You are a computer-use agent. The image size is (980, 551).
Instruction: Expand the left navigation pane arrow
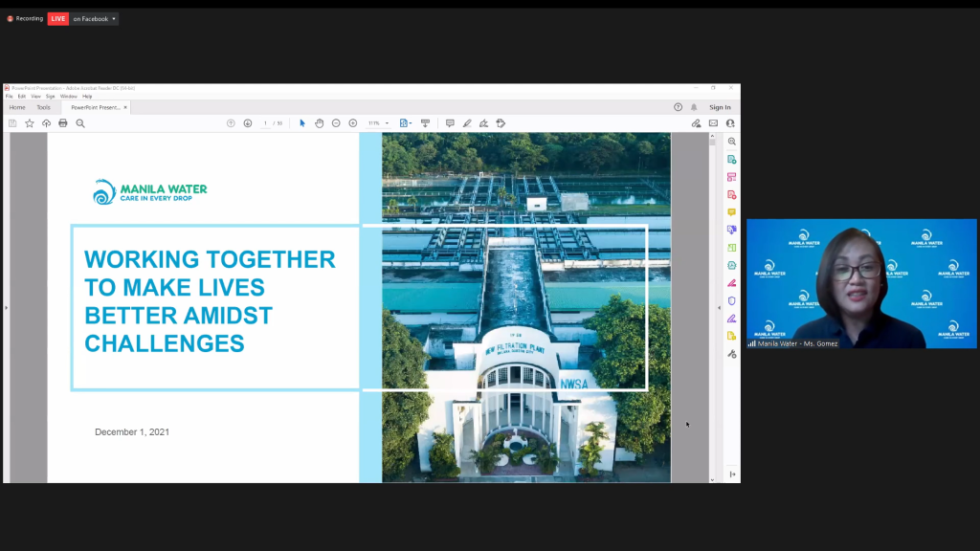click(7, 307)
